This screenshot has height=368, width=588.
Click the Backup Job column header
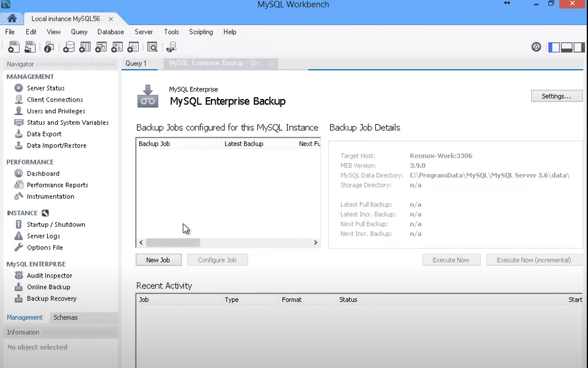point(155,144)
